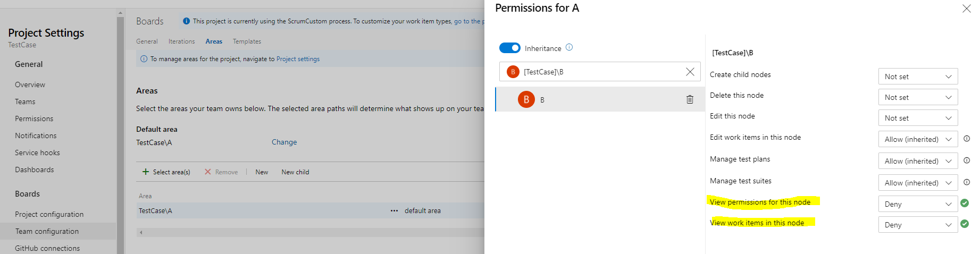Click info icon beside Manage test suites

point(966,182)
